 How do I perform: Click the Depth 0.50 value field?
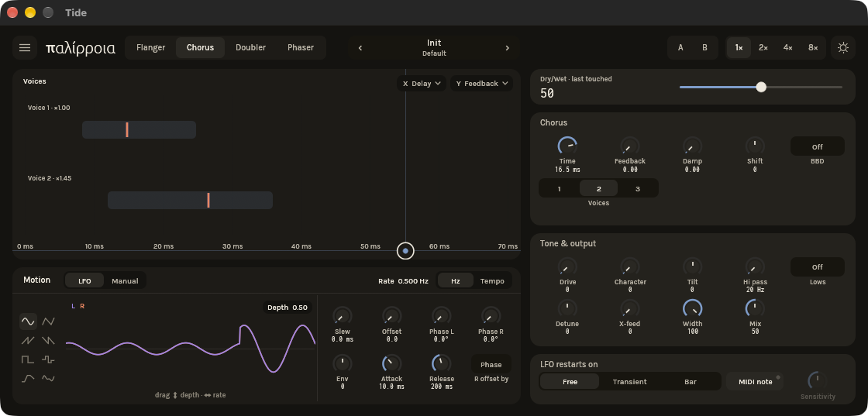point(288,308)
